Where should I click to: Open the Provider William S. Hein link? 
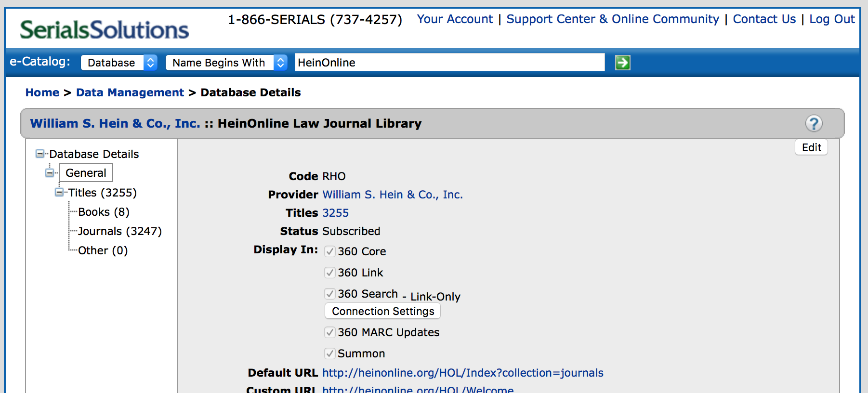tap(393, 195)
